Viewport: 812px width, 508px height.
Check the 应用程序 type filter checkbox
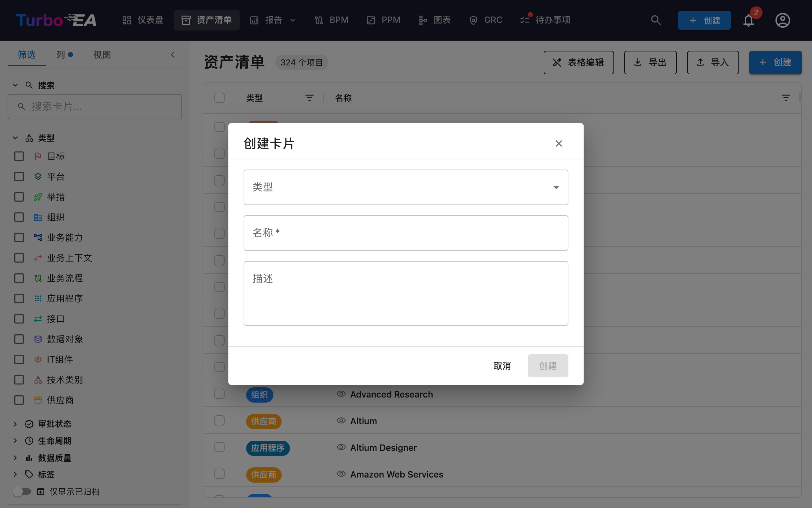point(19,298)
